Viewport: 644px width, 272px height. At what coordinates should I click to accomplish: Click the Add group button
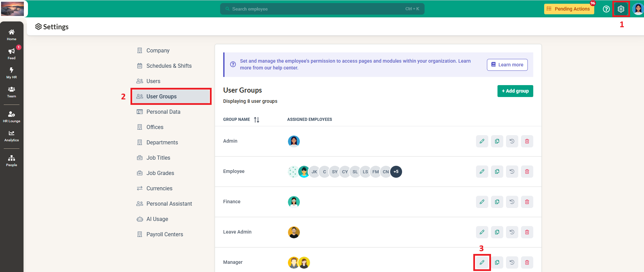(x=515, y=91)
